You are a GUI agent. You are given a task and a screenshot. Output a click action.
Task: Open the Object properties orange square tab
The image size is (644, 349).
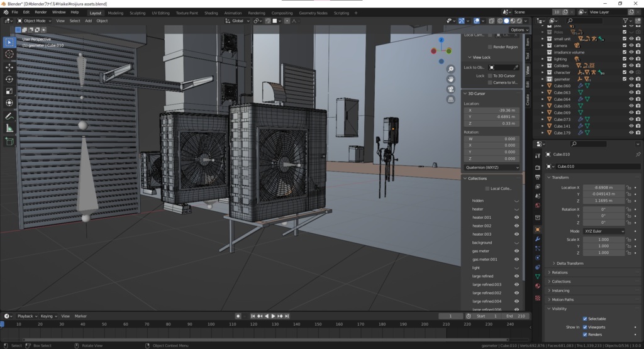(x=538, y=230)
